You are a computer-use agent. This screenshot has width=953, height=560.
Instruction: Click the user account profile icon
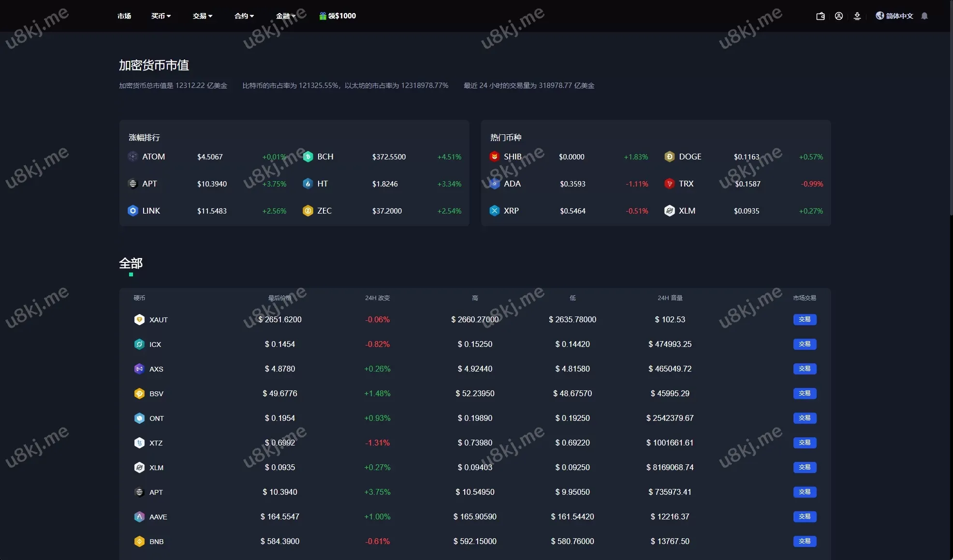838,16
